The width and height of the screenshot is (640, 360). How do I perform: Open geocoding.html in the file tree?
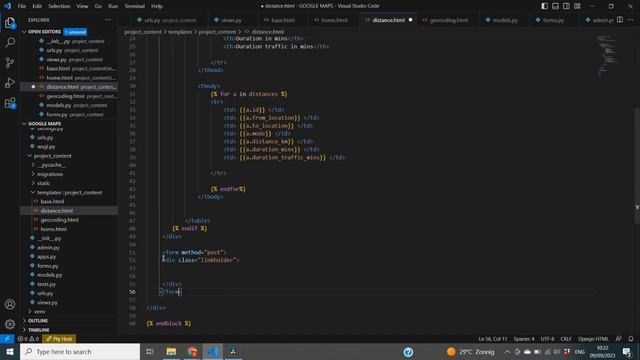coord(59,220)
